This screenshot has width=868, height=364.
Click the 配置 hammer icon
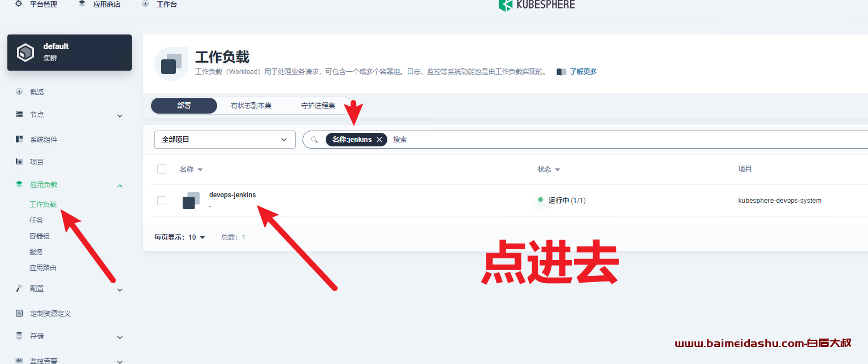(19, 288)
